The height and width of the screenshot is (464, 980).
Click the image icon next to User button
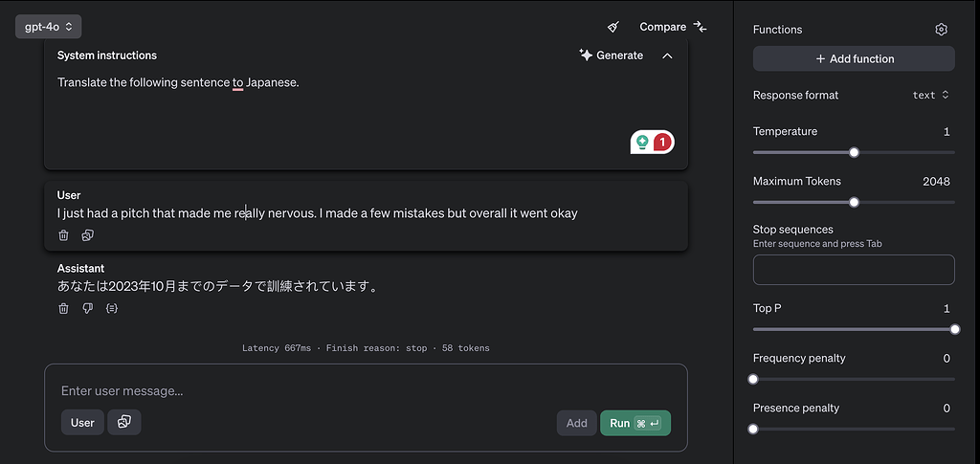pyautogui.click(x=124, y=422)
